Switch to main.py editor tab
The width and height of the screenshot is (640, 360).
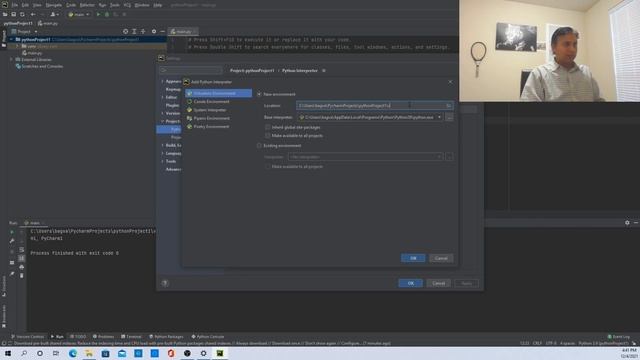pos(183,31)
